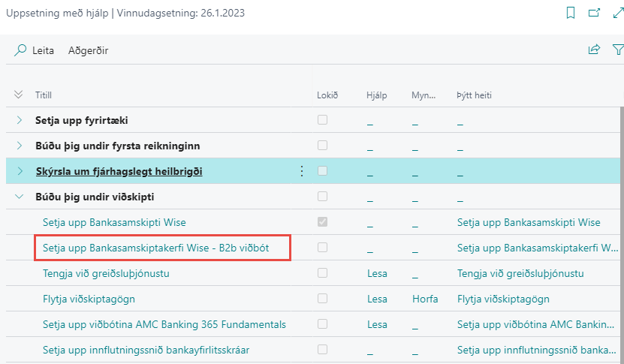The height and width of the screenshot is (364, 624).
Task: Toggle Lokið checkbox for Flytja viðskiptagögn
Action: 322,299
